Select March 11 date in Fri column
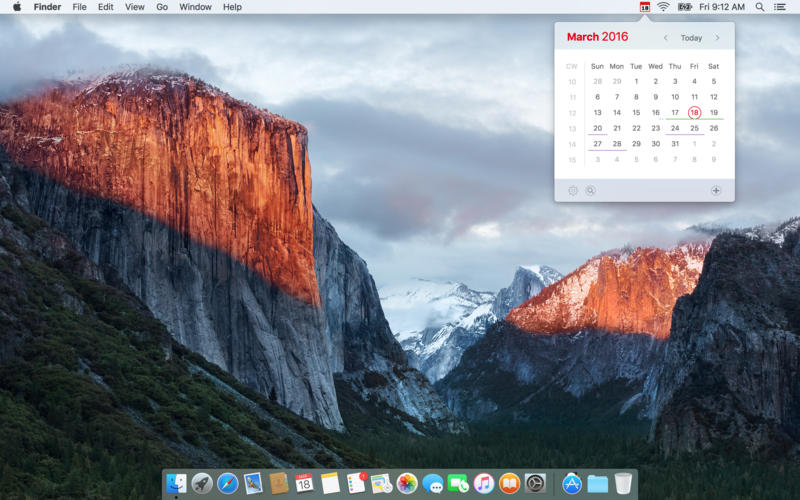This screenshot has height=500, width=800. 694,97
